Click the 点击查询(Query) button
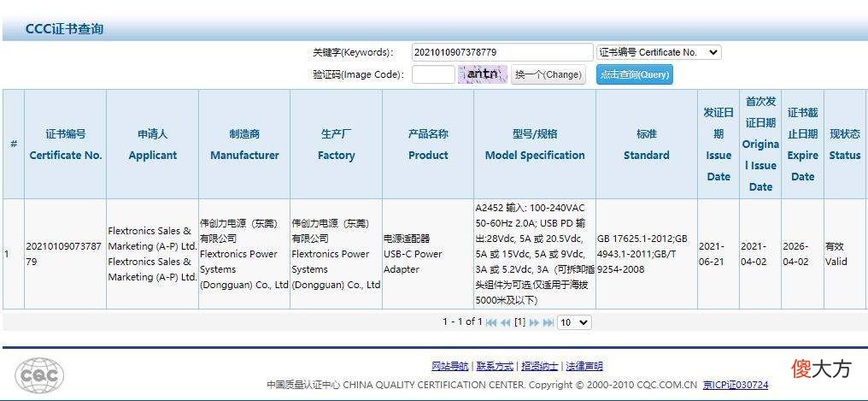This screenshot has width=868, height=401. click(x=635, y=74)
